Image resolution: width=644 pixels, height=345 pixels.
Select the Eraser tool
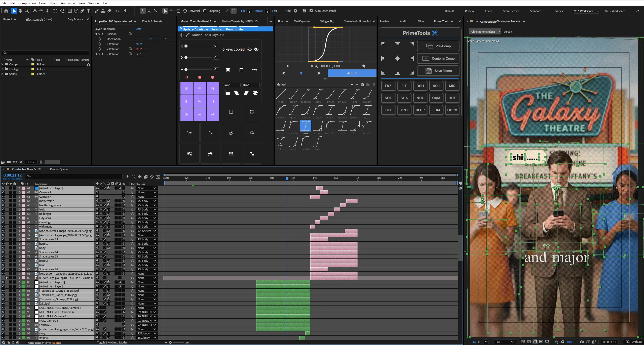[109, 11]
